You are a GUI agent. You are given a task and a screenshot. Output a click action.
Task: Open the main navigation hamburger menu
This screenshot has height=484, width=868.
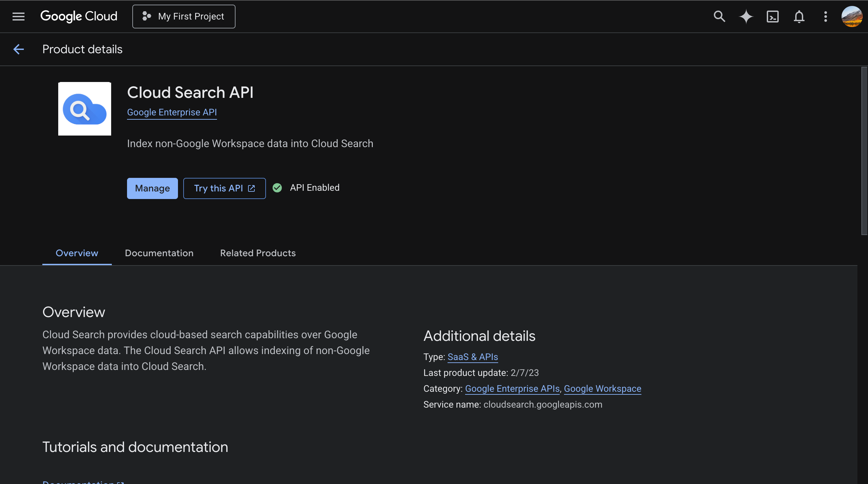click(x=19, y=17)
